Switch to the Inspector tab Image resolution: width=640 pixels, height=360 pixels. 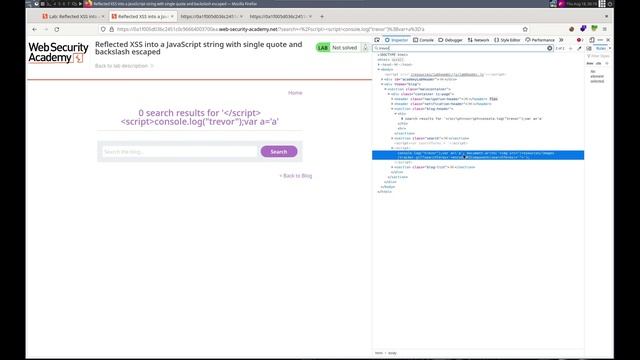396,40
